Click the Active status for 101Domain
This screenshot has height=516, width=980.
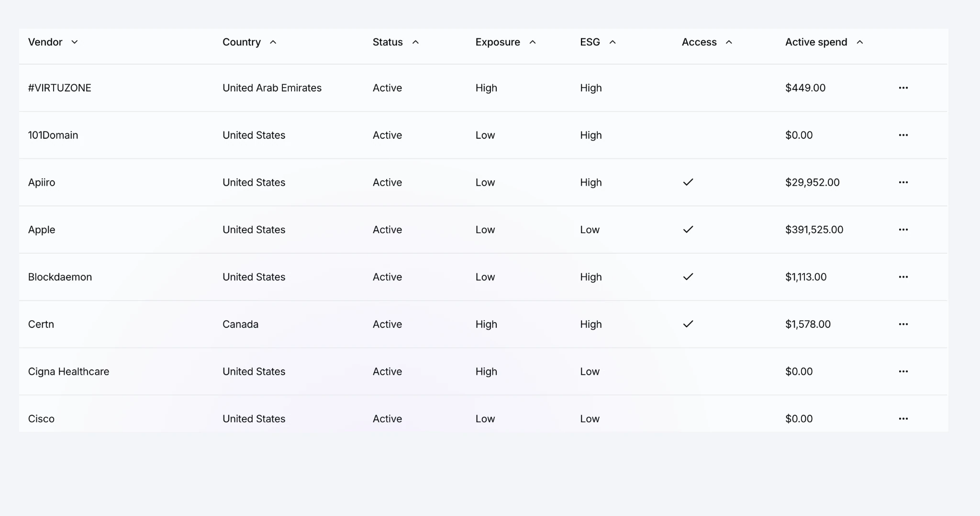pos(388,135)
